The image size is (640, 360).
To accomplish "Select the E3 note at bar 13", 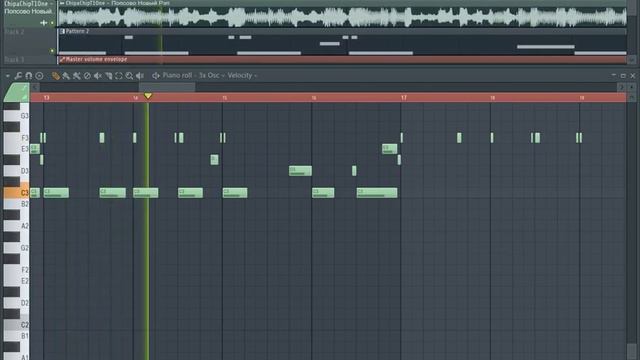I will pyautogui.click(x=35, y=149).
